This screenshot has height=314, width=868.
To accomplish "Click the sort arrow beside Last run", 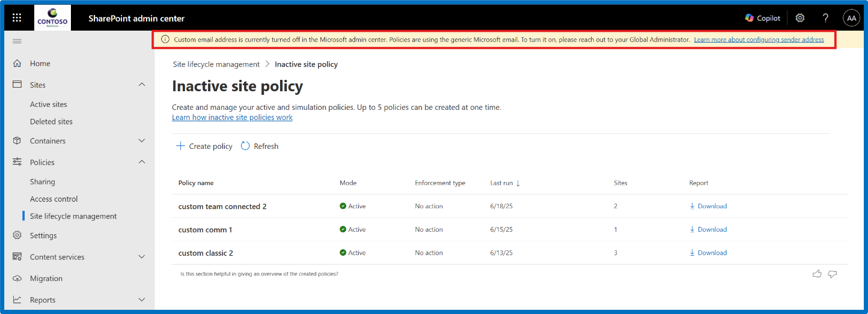I will coord(518,183).
